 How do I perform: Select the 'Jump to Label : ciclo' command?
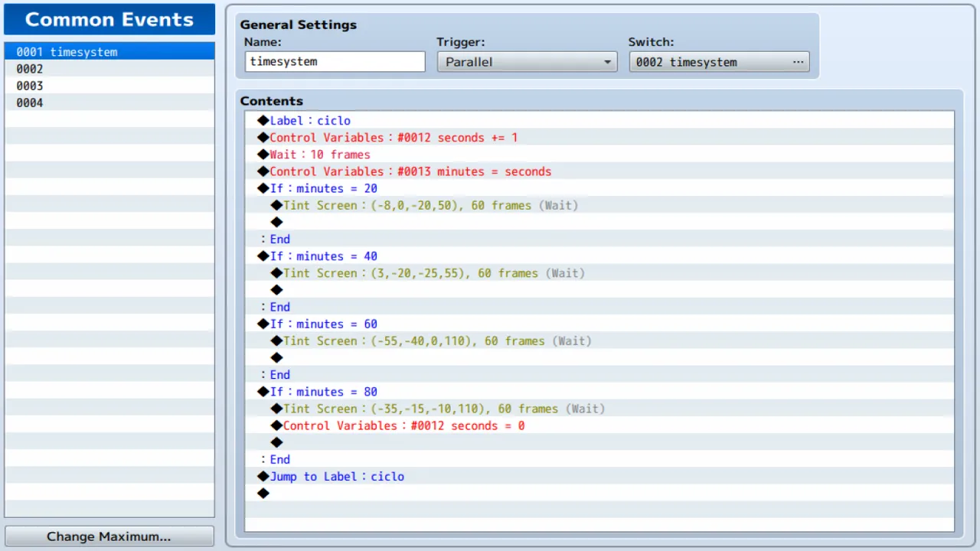599,476
